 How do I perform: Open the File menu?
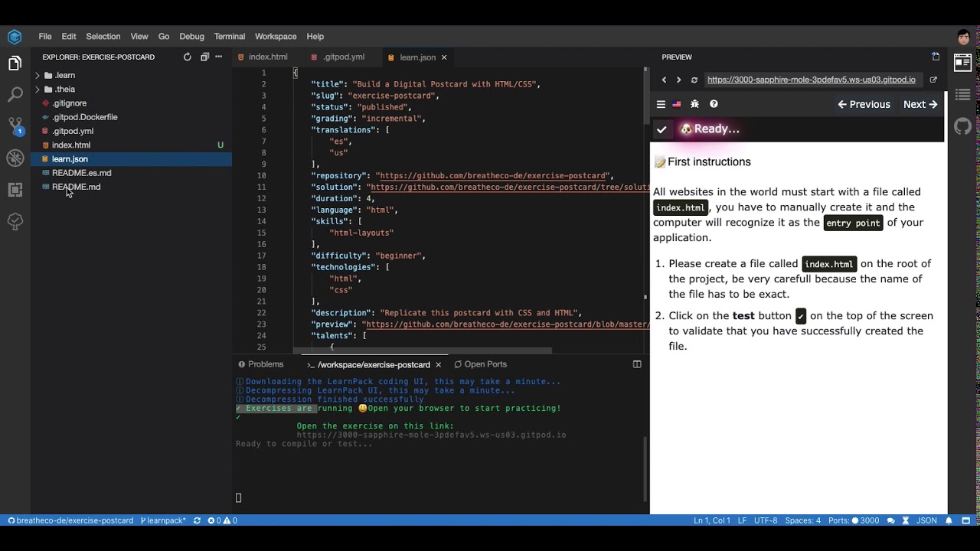click(x=45, y=36)
